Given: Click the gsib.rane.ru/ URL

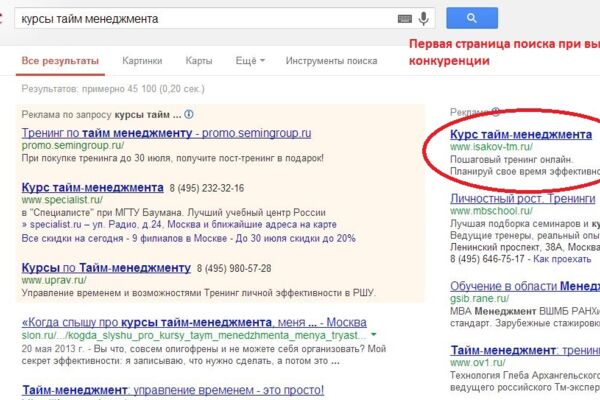Looking at the screenshot, I should [479, 299].
